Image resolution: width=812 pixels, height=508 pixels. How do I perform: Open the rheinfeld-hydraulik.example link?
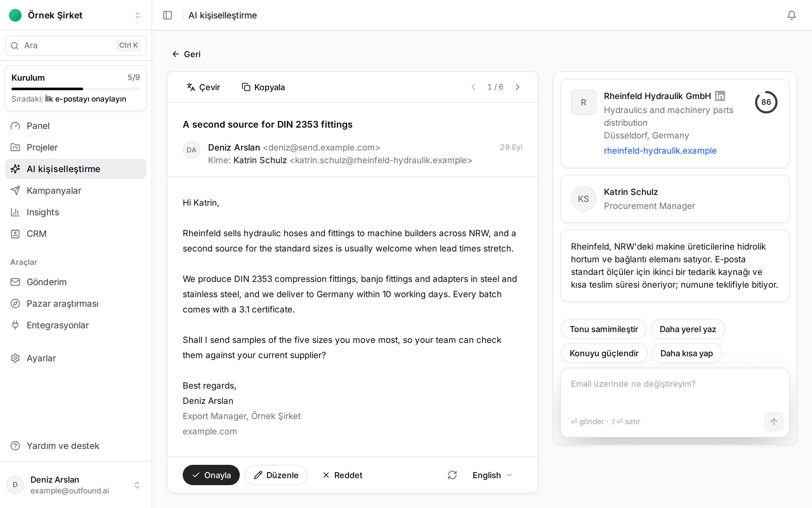660,150
